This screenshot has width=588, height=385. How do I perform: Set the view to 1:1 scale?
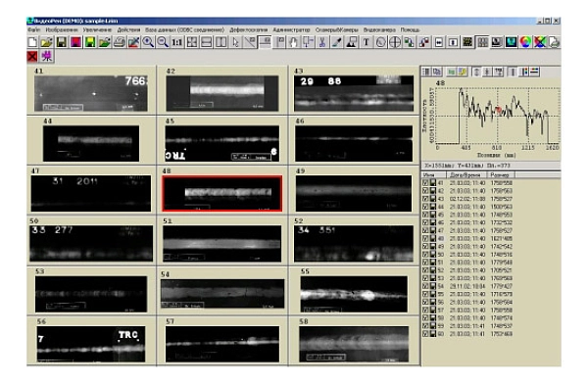coord(177,42)
